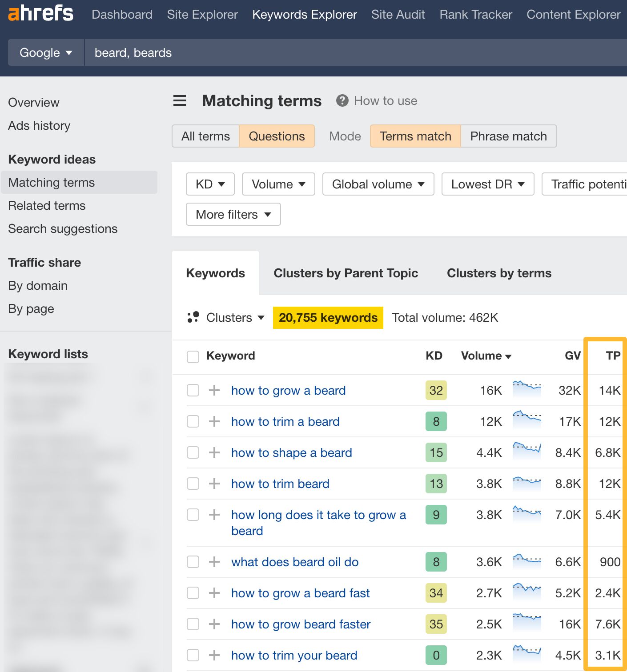Check the select-all keywords checkbox
Image resolution: width=627 pixels, height=672 pixels.
193,356
